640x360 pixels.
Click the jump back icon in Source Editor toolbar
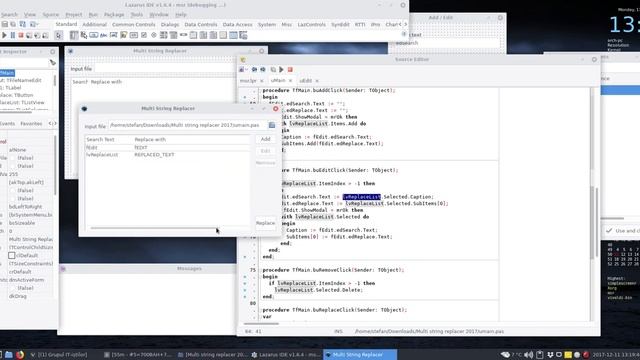(x=254, y=70)
